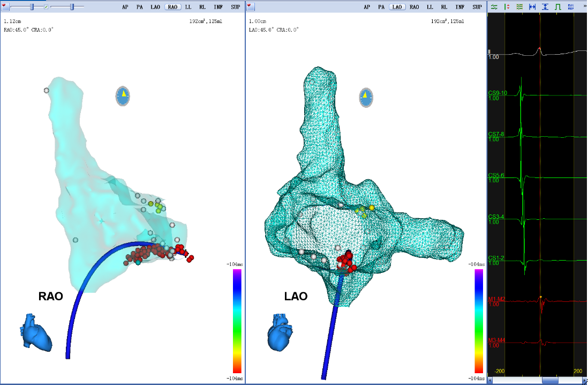
Task: Open the channel list icon
Action: tap(519, 6)
